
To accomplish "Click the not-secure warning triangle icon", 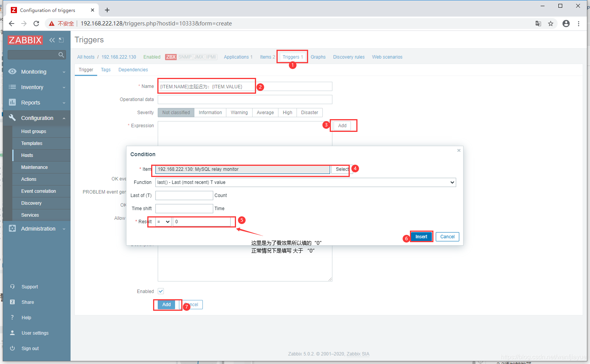I will 51,24.
